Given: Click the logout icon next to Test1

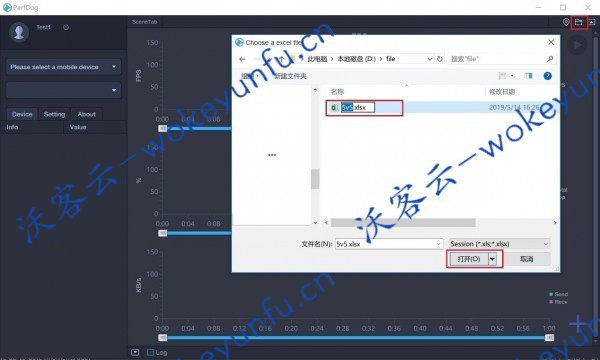Looking at the screenshot, I should 66,28.
